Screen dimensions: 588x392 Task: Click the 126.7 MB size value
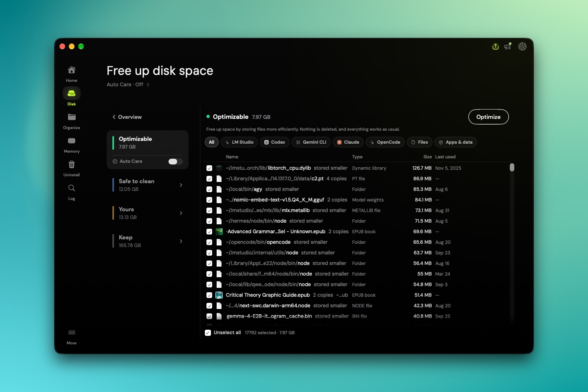click(x=422, y=168)
